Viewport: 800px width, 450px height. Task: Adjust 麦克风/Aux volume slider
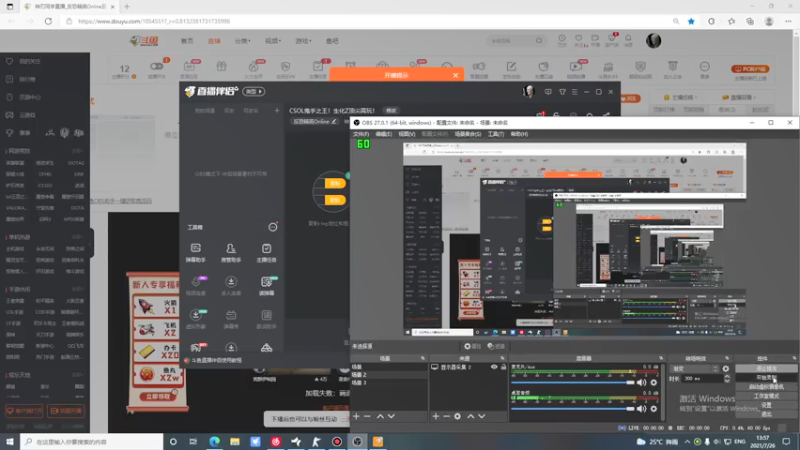click(x=572, y=382)
